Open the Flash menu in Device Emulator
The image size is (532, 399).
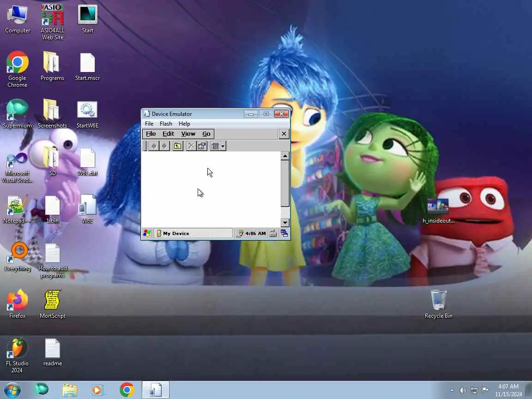166,123
